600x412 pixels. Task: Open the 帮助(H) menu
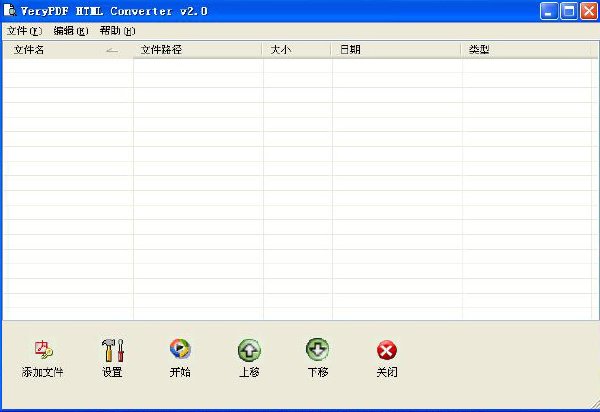pos(117,31)
